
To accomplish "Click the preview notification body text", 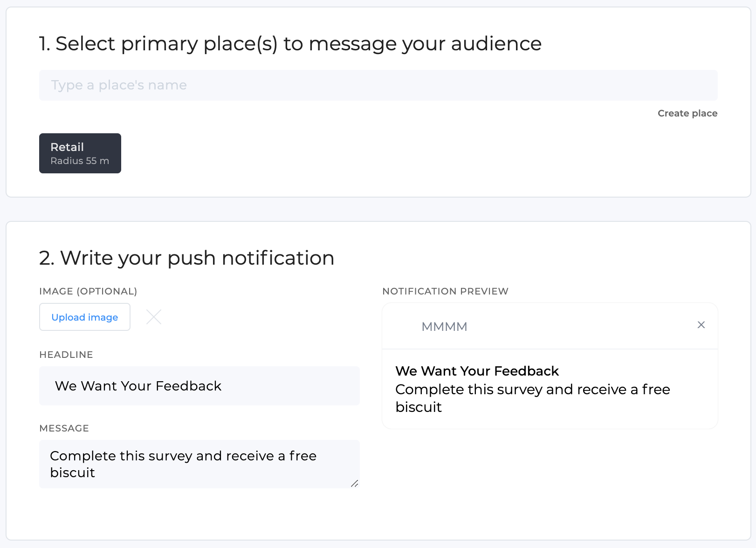I will pos(532,390).
